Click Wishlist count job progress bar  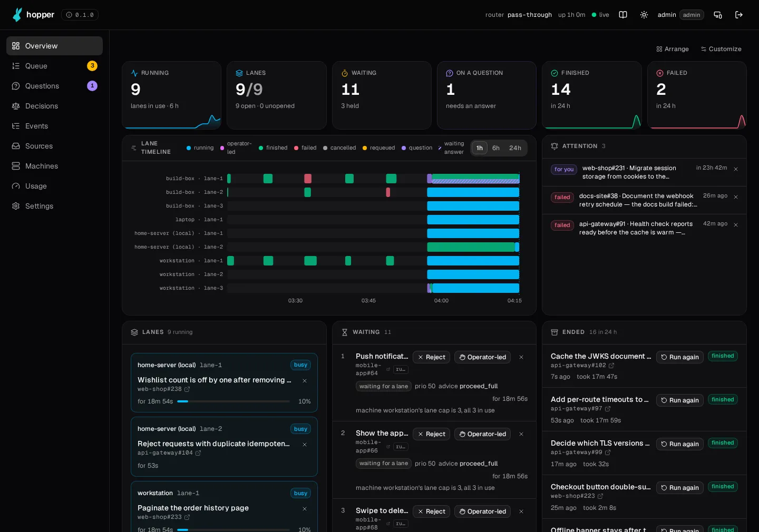coord(233,401)
